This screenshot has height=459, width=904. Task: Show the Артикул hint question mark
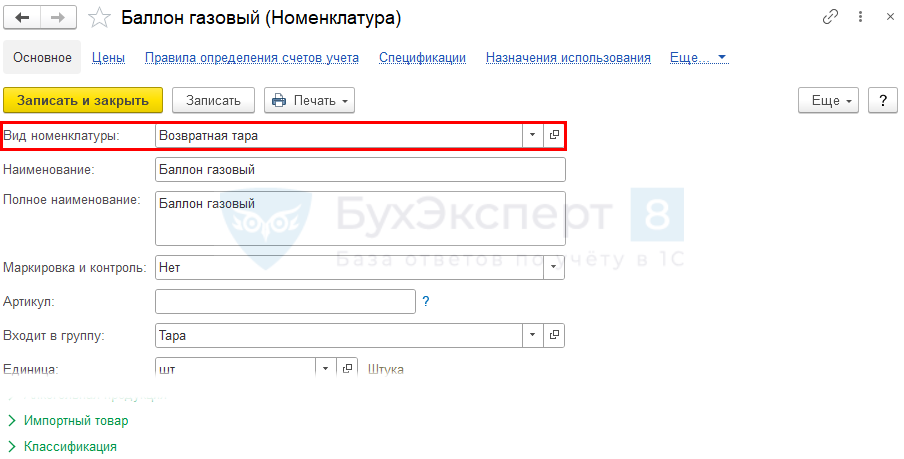(425, 302)
